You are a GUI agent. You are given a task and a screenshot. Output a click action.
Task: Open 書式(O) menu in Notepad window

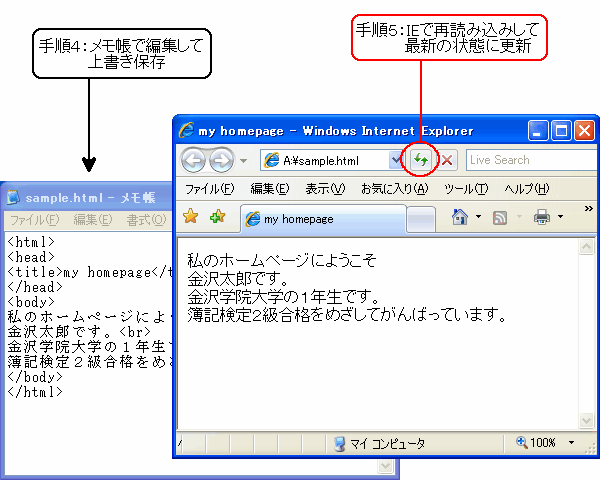click(x=147, y=220)
